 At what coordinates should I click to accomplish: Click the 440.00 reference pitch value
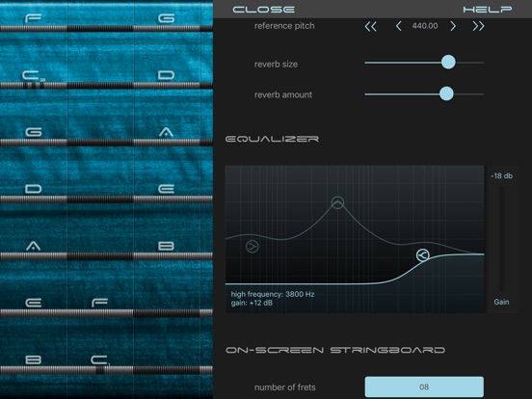pos(425,26)
